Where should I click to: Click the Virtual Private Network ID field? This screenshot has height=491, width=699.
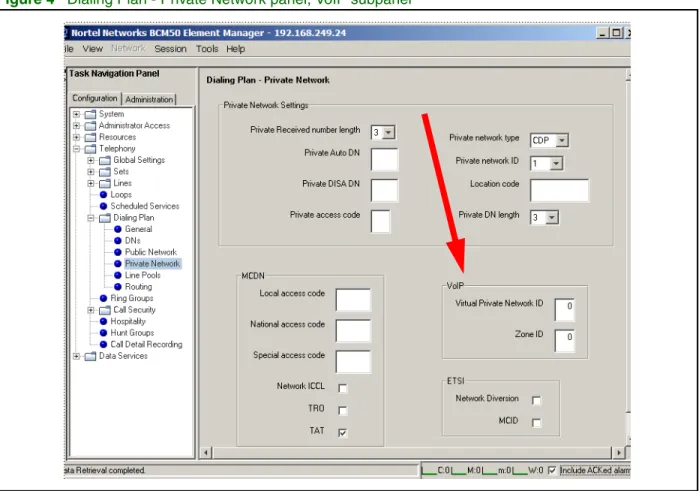(x=564, y=310)
